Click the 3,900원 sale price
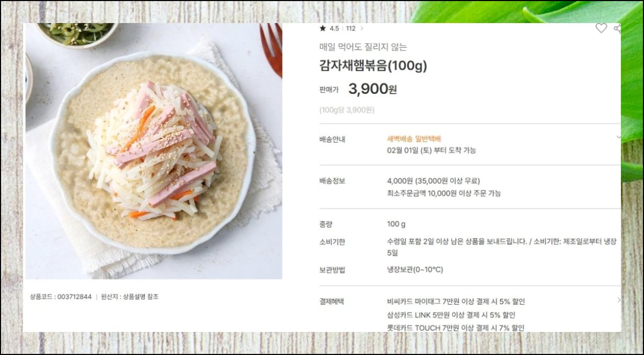The height and width of the screenshot is (355, 644). [372, 89]
